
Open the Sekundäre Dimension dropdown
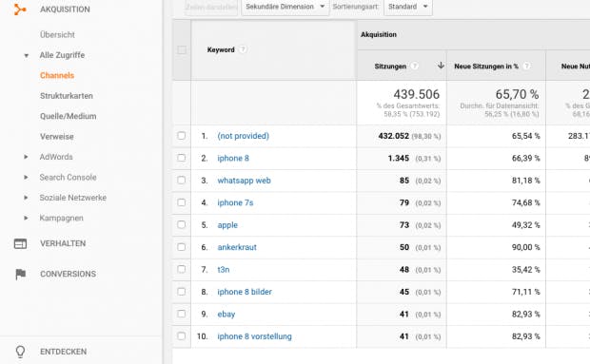tap(285, 8)
